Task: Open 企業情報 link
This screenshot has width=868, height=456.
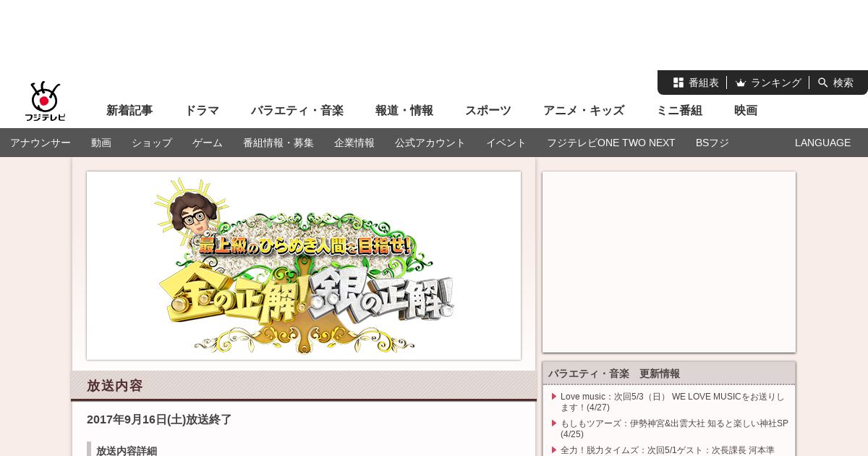Action: (354, 143)
